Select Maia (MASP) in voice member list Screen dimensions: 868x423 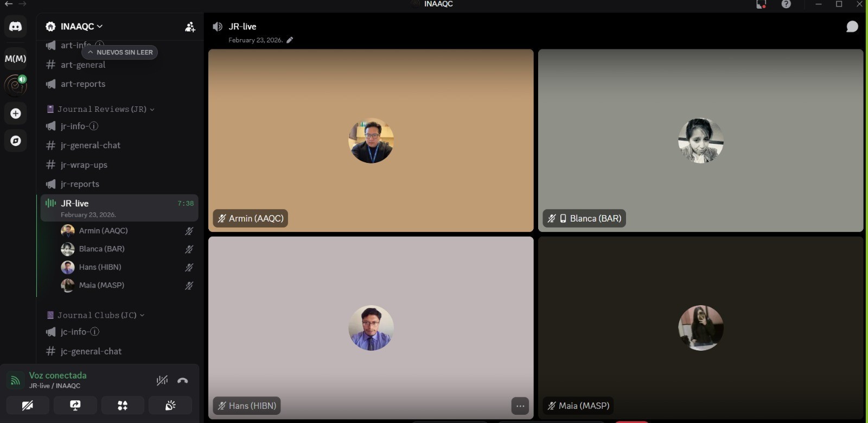coord(101,286)
